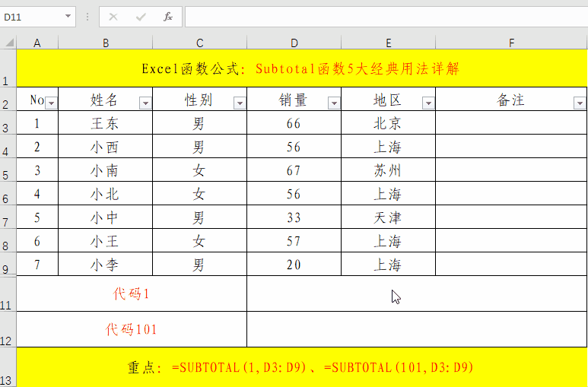
Task: Open the 备注 column filter dropdown
Action: (x=580, y=103)
